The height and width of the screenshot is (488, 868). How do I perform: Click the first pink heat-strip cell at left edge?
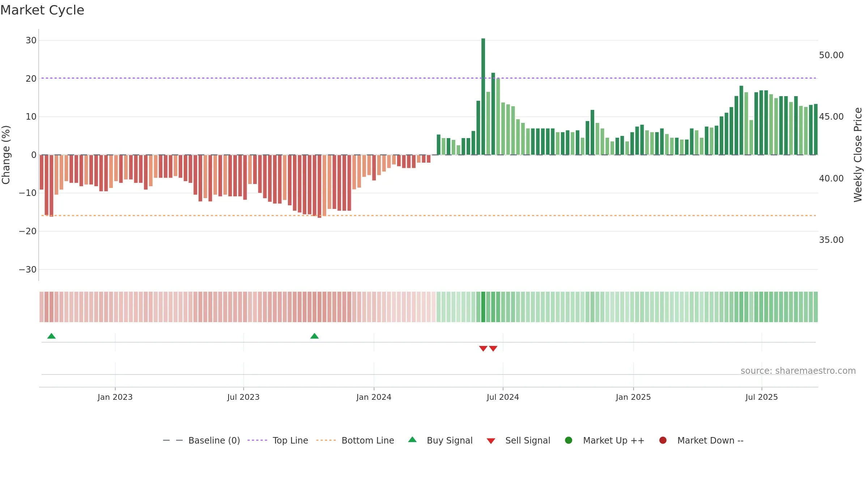42,307
